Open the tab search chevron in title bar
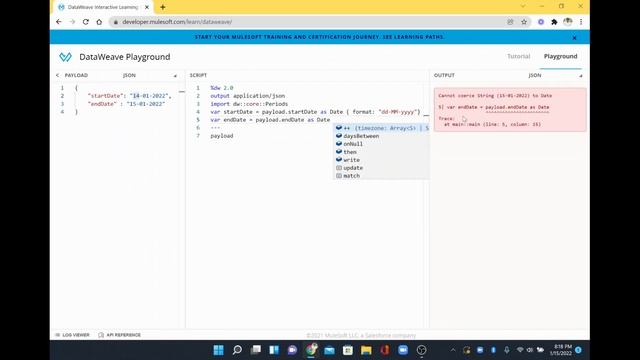This screenshot has height=360, width=640. click(x=523, y=6)
